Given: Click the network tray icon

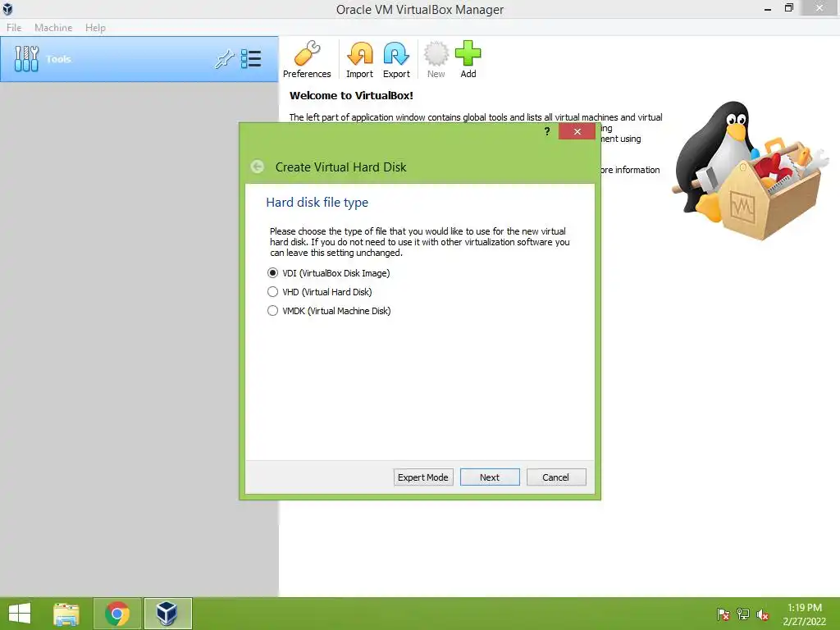Looking at the screenshot, I should click(743, 614).
